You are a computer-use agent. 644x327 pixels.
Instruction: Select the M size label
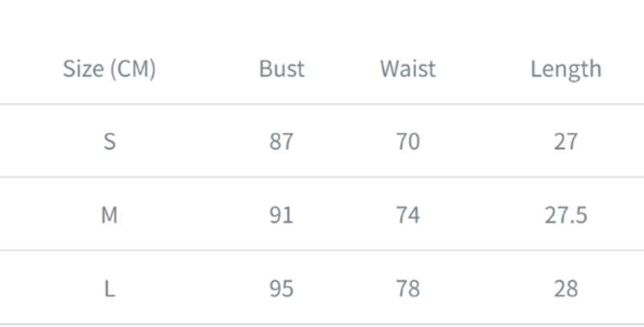click(109, 215)
